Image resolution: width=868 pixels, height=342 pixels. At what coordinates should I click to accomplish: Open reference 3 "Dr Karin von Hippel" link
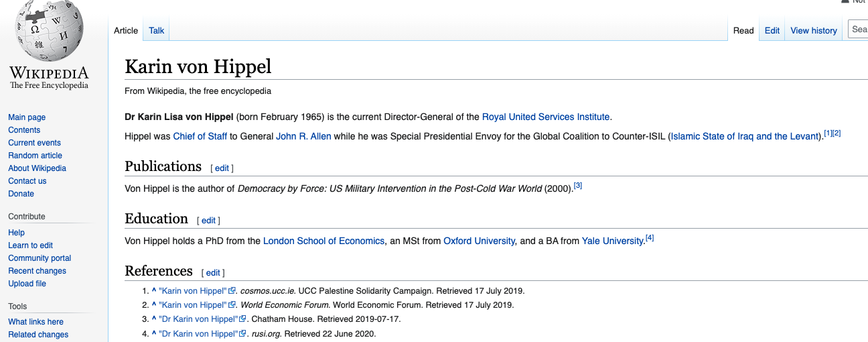198,319
